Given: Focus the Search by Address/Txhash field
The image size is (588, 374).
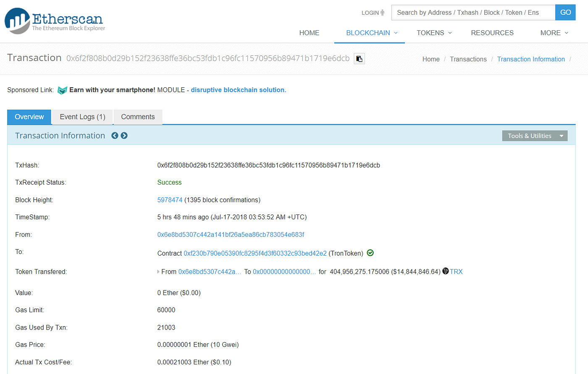Looking at the screenshot, I should tap(473, 13).
